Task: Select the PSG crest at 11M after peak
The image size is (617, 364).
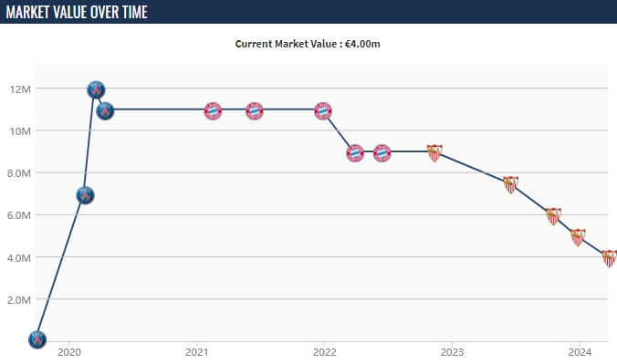Action: click(105, 111)
